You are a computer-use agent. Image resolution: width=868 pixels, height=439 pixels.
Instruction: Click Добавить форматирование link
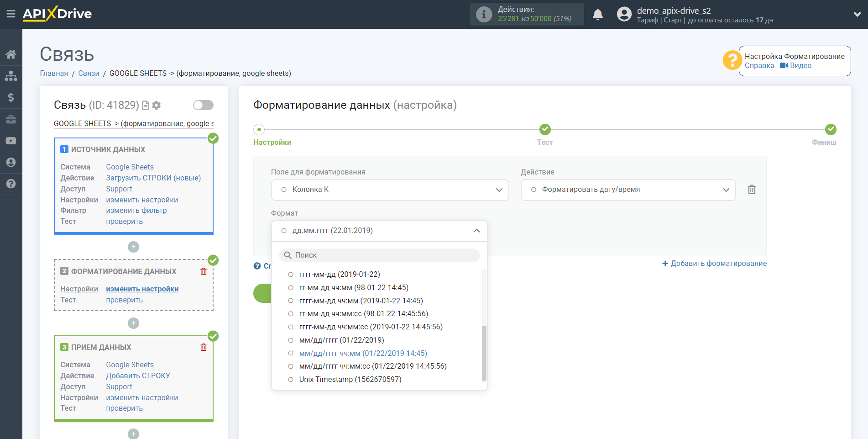click(x=715, y=264)
